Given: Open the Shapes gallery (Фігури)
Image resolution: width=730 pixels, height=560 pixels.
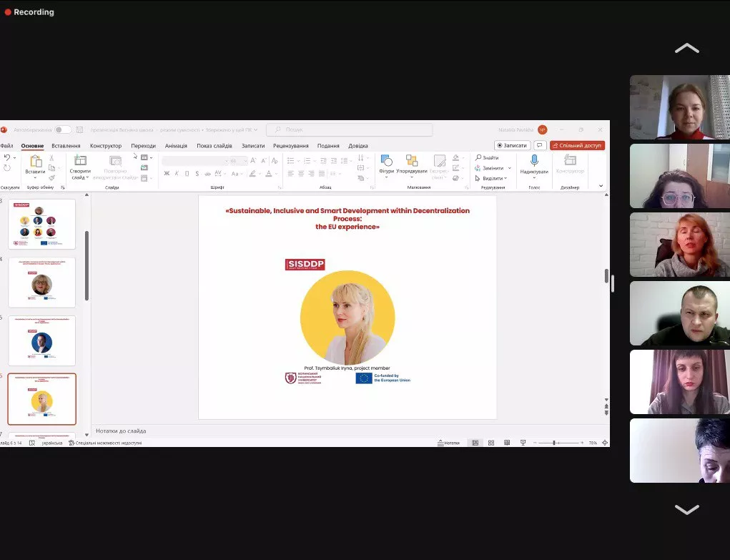Looking at the screenshot, I should 386,160.
